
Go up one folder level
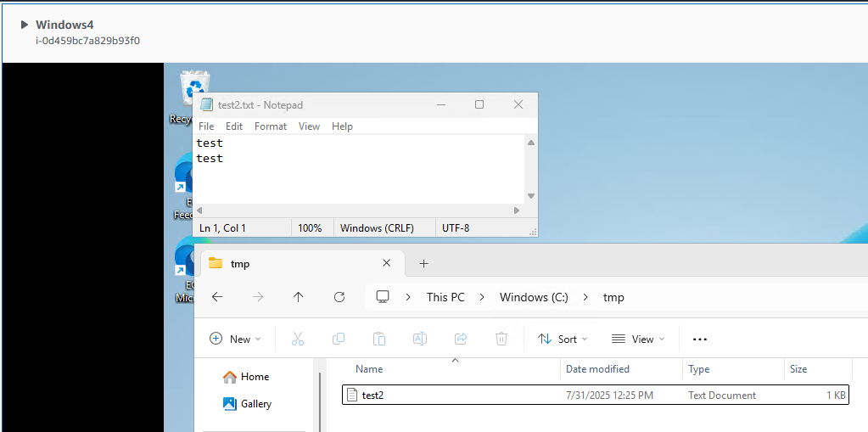point(299,297)
